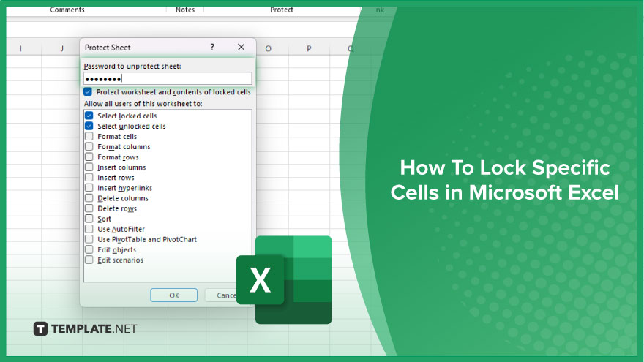Check Use AutoFilter option
Screen dimensions: 644x362
coord(89,229)
